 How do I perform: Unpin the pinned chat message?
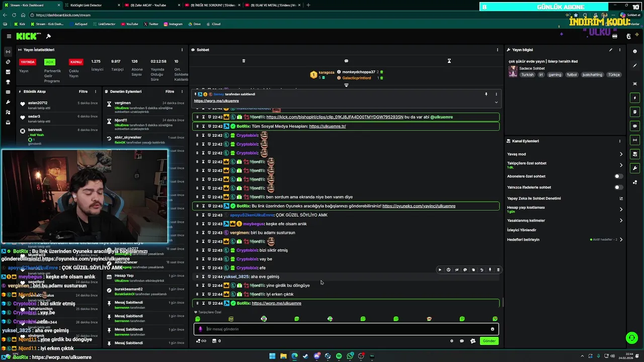click(x=486, y=94)
